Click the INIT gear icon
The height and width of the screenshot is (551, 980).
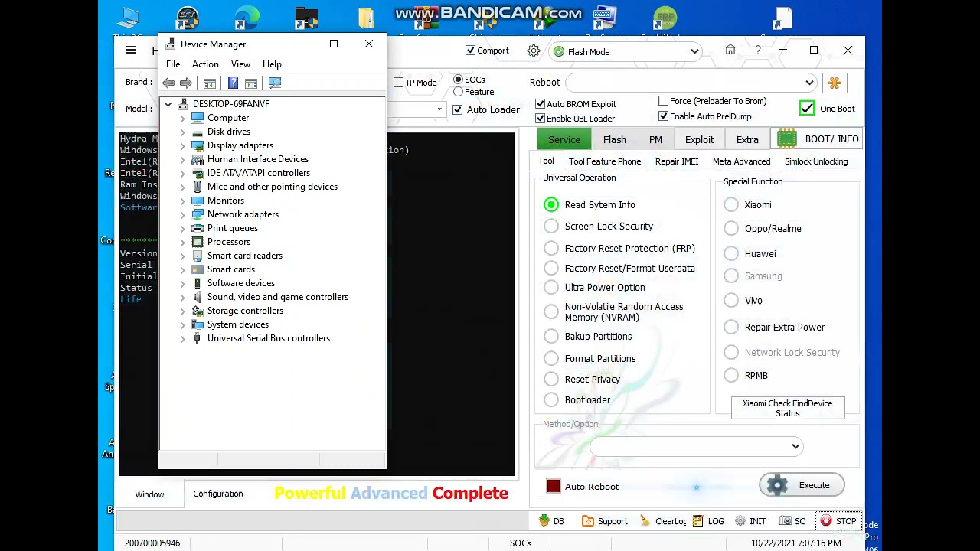point(740,521)
